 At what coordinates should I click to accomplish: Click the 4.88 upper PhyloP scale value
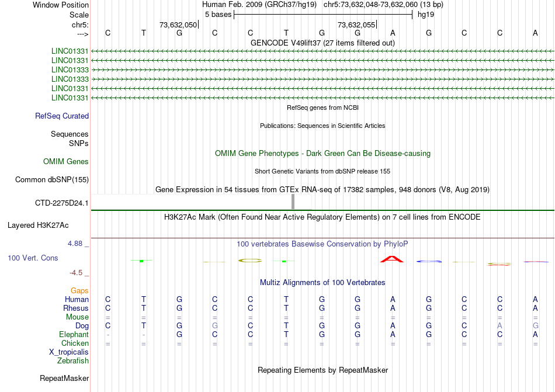75,244
